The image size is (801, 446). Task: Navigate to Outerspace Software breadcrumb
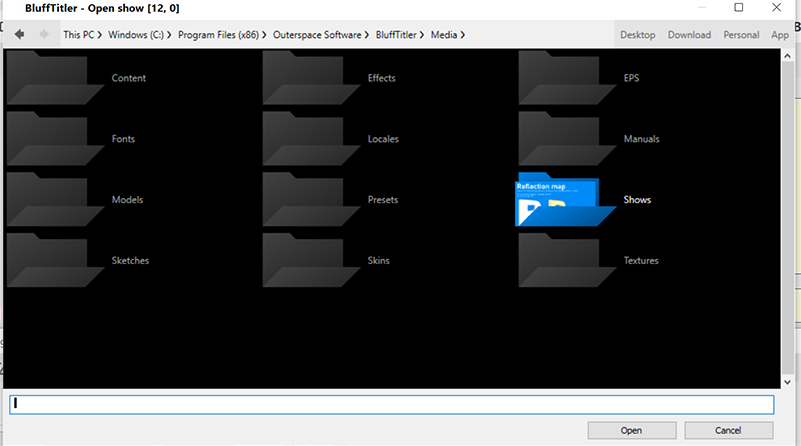[317, 35]
